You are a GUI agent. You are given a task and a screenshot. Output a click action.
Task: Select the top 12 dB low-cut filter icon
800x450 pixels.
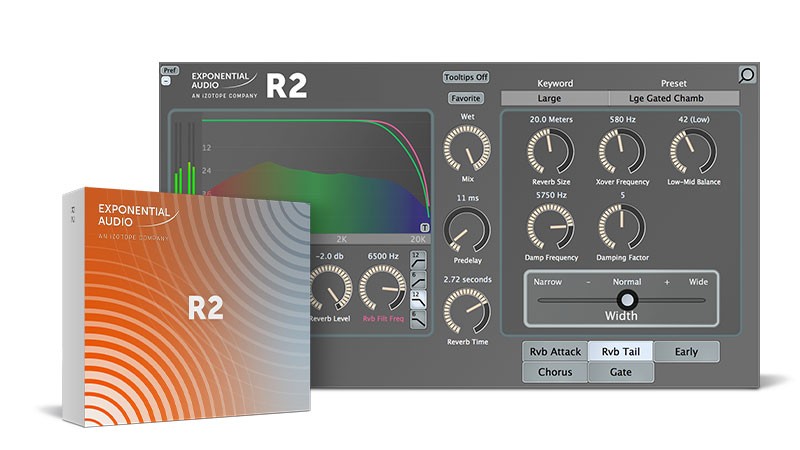(x=418, y=260)
